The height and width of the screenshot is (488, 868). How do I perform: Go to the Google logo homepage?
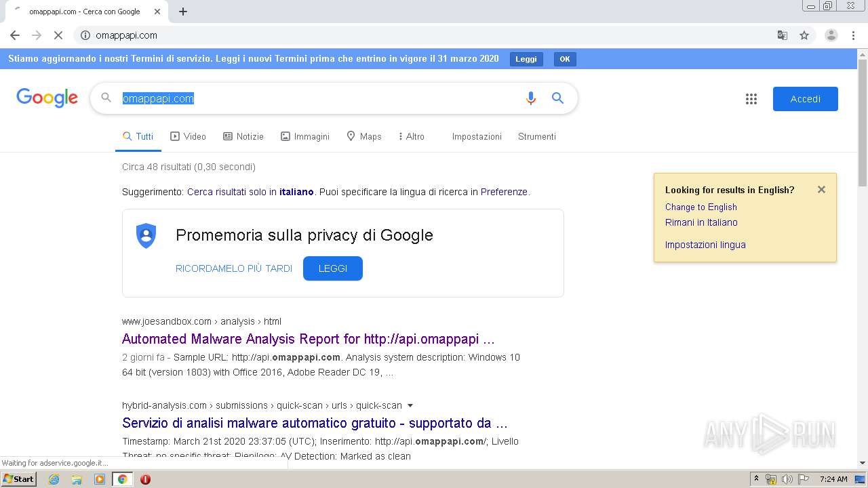click(x=47, y=98)
